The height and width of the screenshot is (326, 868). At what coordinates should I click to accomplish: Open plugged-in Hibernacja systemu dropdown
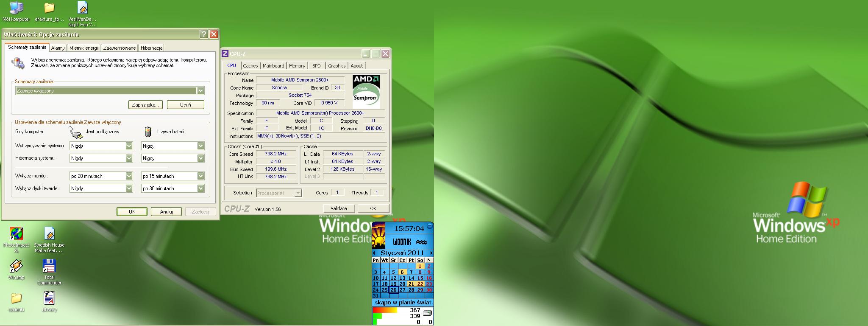click(x=129, y=158)
